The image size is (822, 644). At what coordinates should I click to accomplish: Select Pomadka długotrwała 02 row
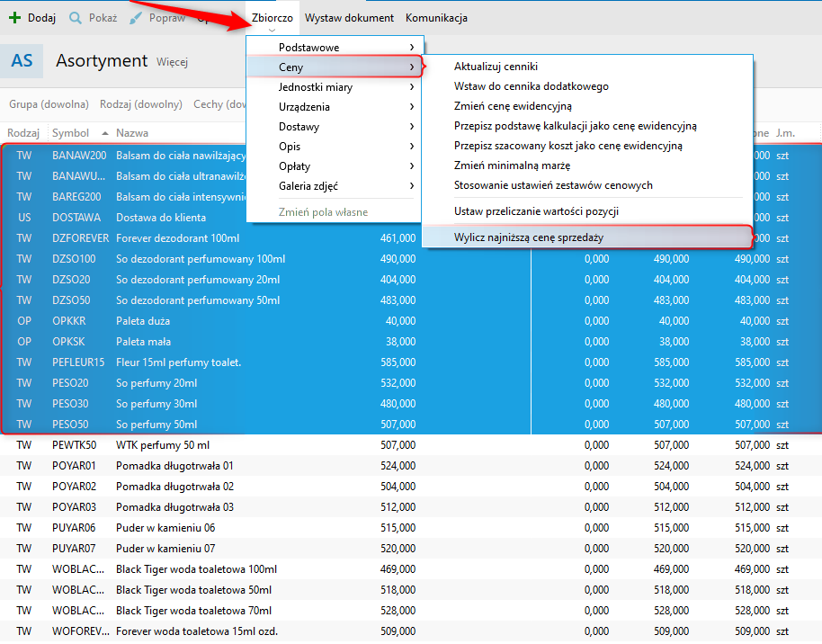[411, 487]
